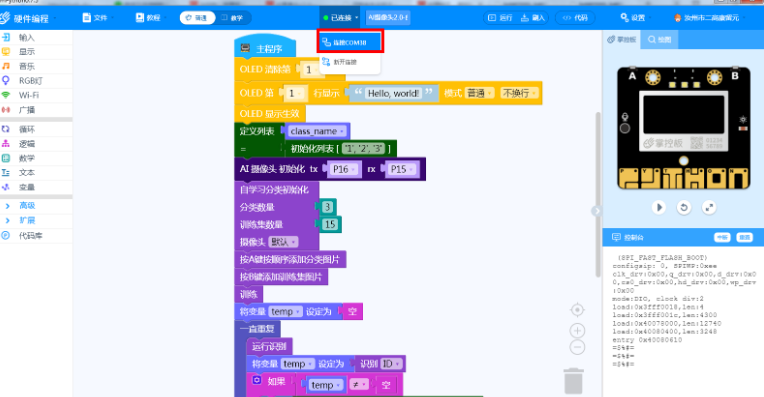Click the 运行 (Run) button
764x397 pixels.
point(500,18)
